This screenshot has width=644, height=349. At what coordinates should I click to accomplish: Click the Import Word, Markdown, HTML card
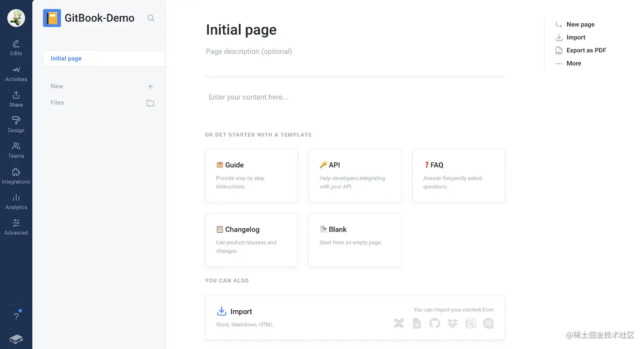355,318
